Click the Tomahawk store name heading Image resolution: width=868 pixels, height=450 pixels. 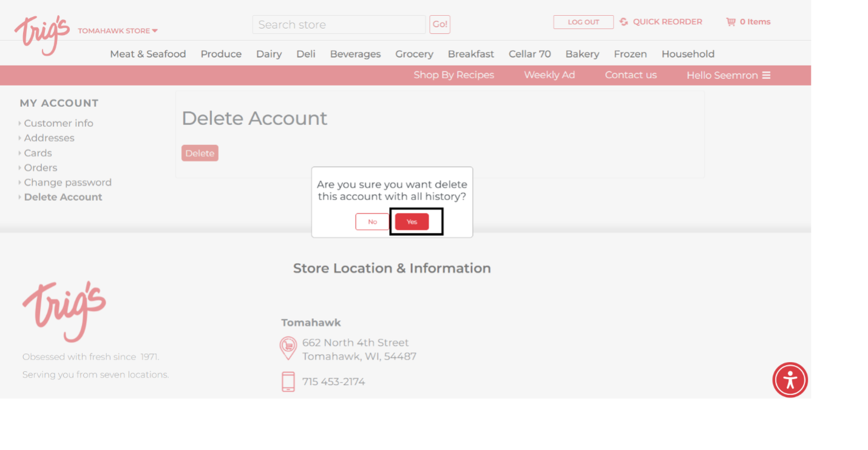coord(311,323)
